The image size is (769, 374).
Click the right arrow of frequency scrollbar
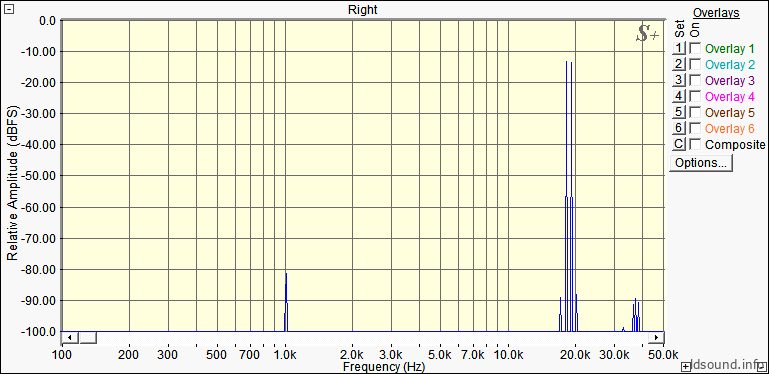656,338
